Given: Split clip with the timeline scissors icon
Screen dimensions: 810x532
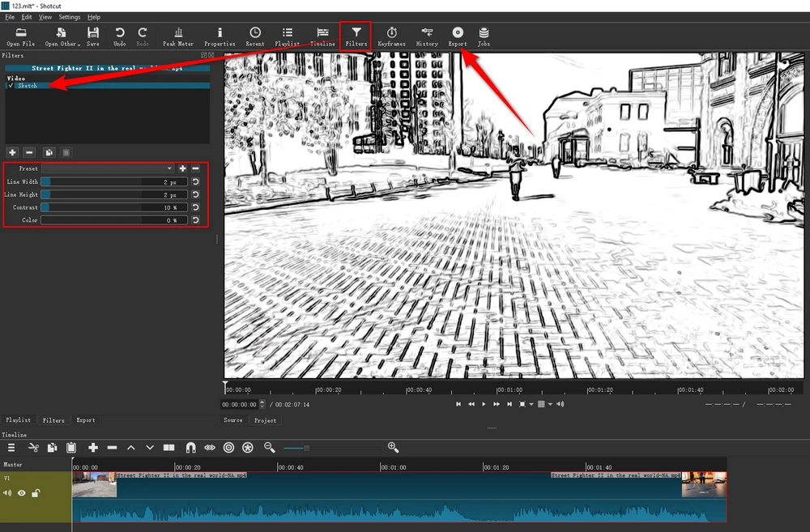Looking at the screenshot, I should coord(33,447).
